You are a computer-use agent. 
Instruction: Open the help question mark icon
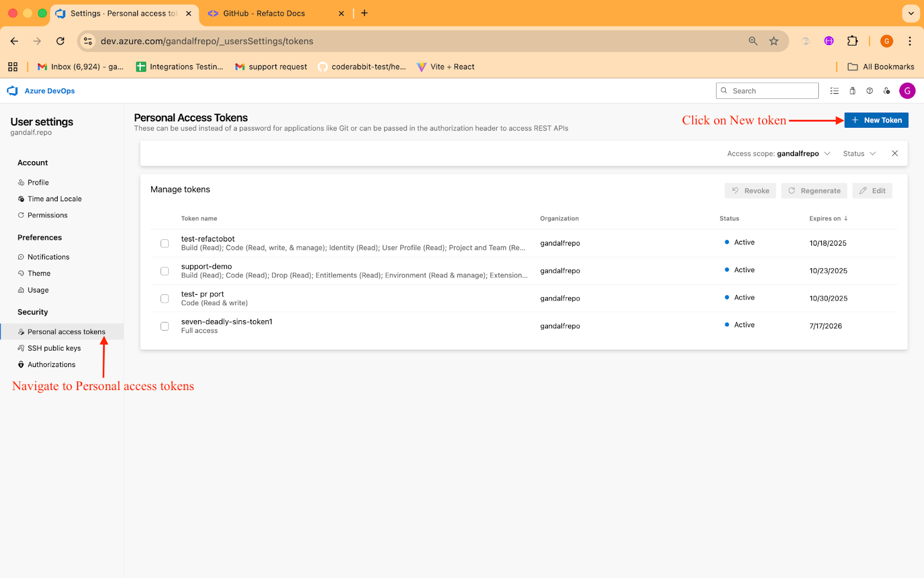(869, 91)
